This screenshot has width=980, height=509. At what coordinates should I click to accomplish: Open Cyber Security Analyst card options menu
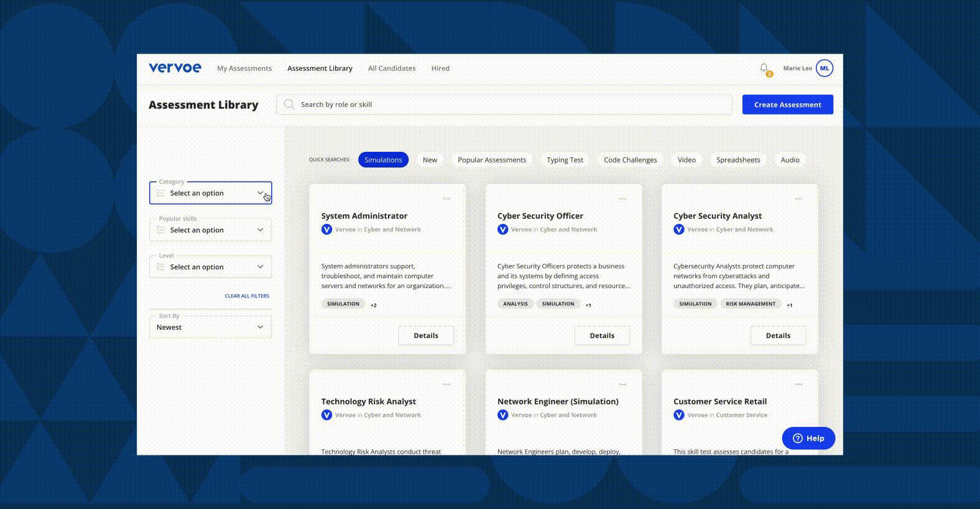point(798,199)
